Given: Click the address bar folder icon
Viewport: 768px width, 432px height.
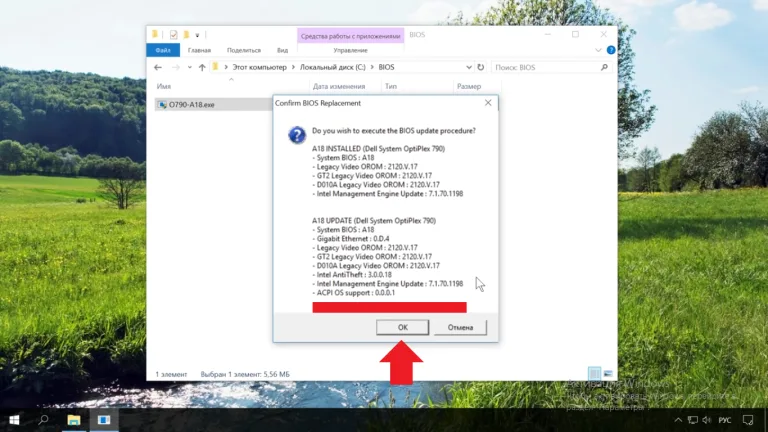Looking at the screenshot, I should (x=215, y=67).
